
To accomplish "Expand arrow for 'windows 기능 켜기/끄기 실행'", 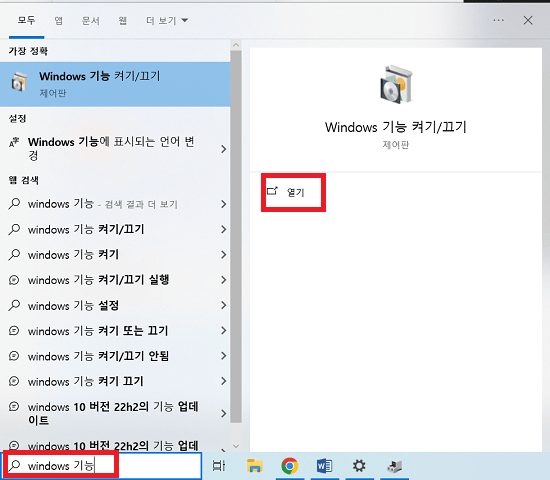I will point(223,280).
